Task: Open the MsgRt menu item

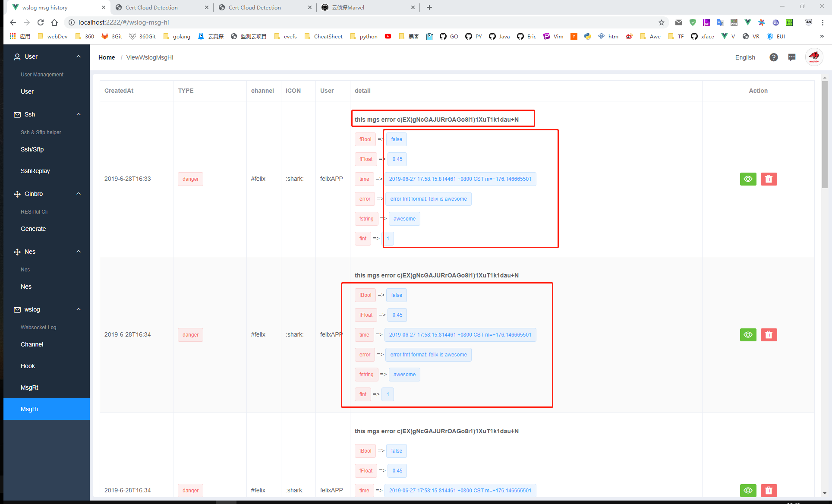Action: tap(46, 387)
